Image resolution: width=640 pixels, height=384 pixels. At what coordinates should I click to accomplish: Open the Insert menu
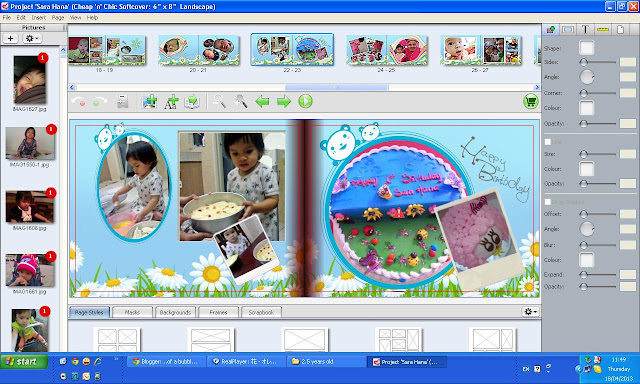pyautogui.click(x=39, y=18)
